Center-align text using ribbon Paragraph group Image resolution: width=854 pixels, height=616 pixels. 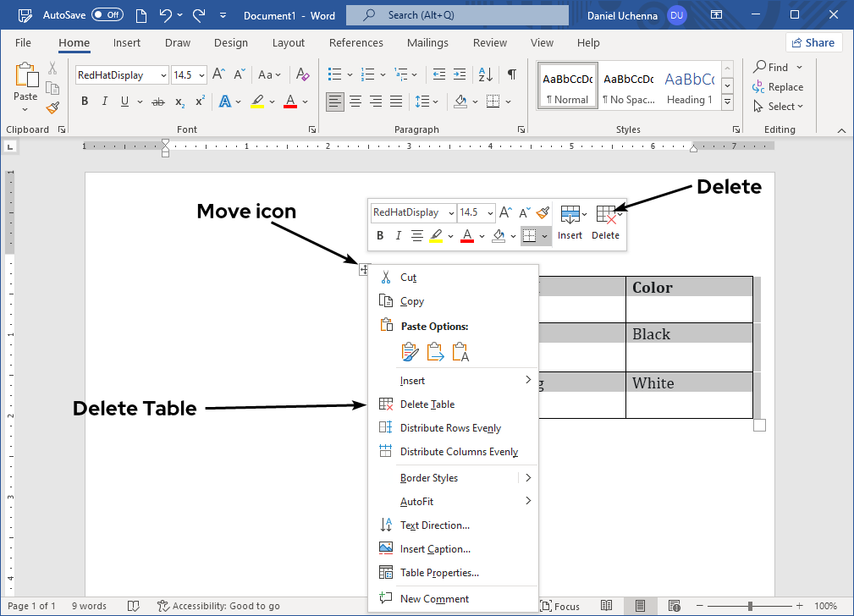pos(355,102)
